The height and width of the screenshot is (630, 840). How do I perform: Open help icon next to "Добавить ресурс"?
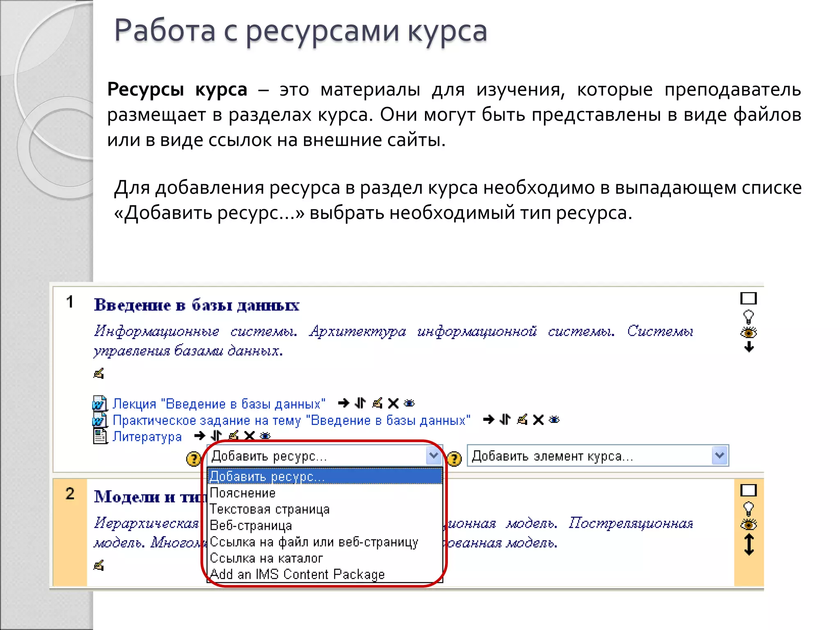pos(194,459)
